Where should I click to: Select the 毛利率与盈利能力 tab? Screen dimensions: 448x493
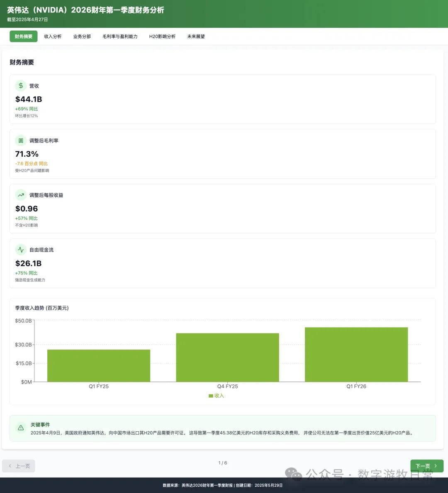coord(120,36)
